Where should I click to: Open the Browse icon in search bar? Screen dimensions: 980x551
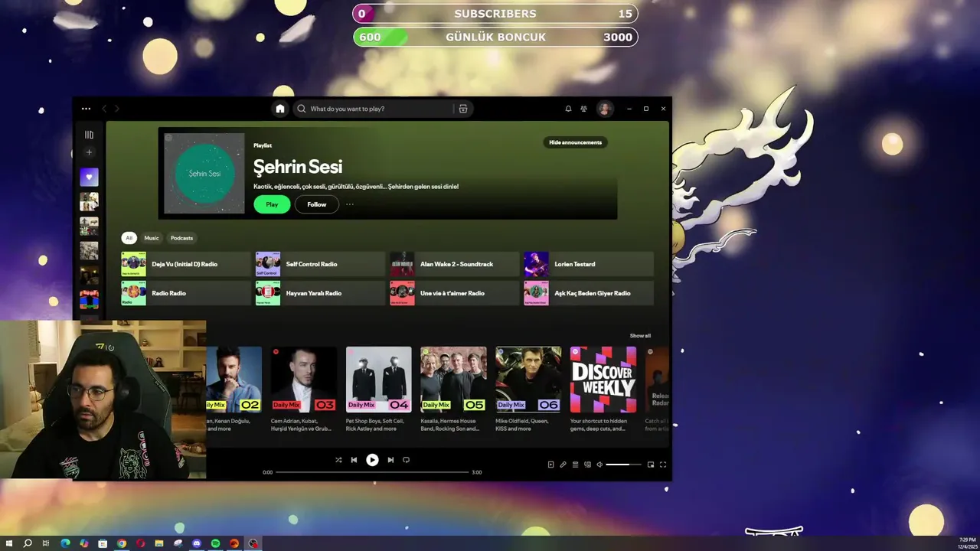pyautogui.click(x=463, y=109)
